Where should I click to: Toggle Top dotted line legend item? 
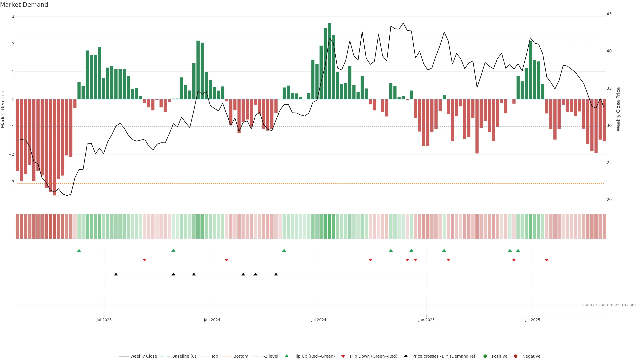coord(214,356)
